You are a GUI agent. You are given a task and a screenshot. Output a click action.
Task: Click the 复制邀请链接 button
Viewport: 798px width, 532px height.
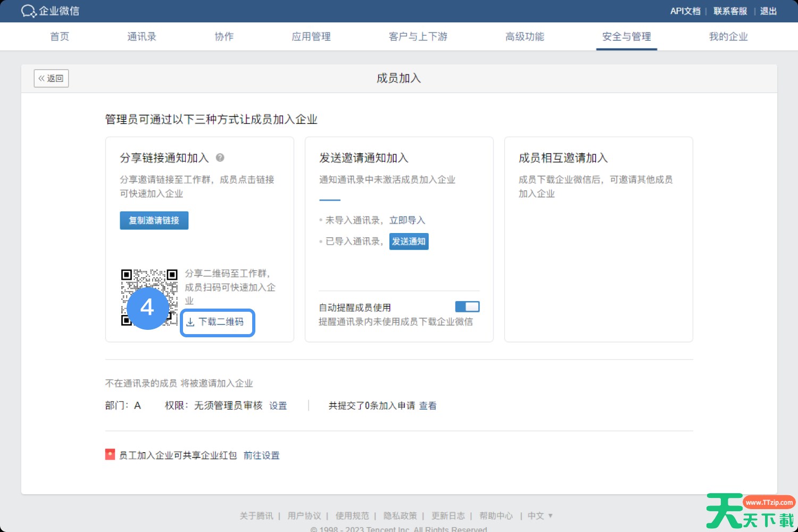(x=154, y=220)
